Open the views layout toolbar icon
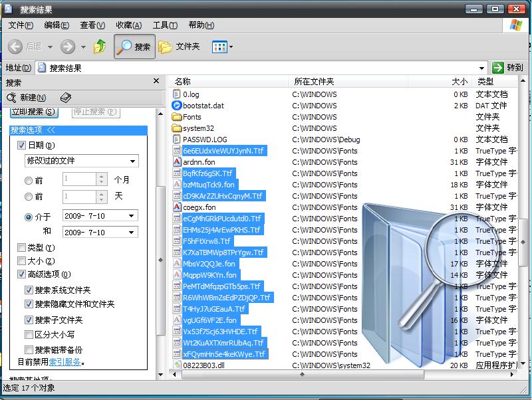 [x=219, y=47]
